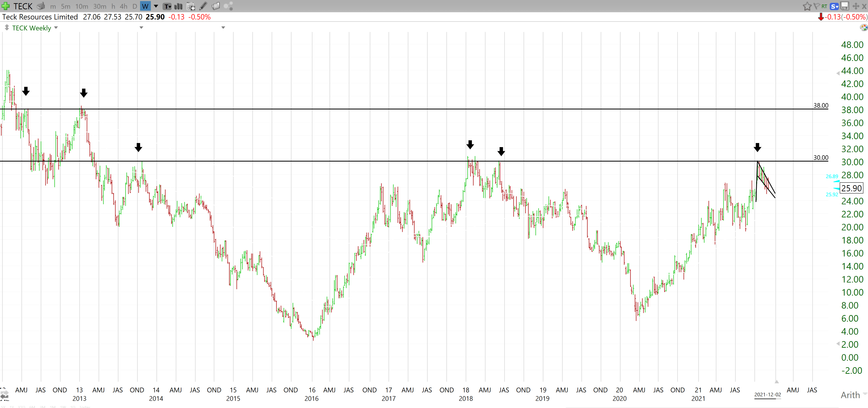Screen dimensions: 868x408
Task: Open the third legend dropdown arrow
Action: 223,28
